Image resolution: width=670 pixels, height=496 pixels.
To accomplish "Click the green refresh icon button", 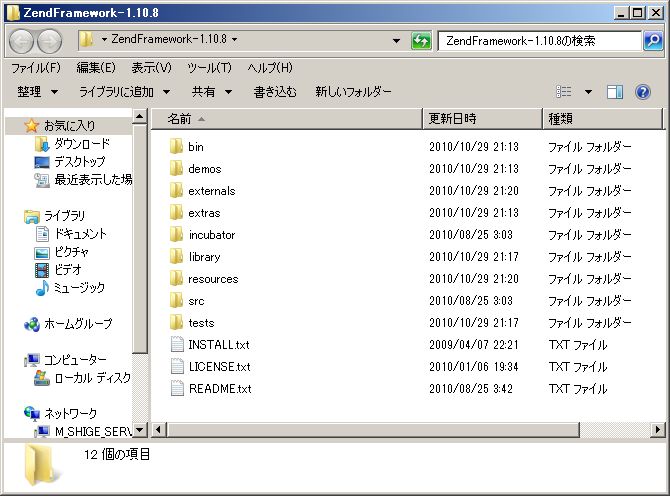I will click(x=421, y=41).
